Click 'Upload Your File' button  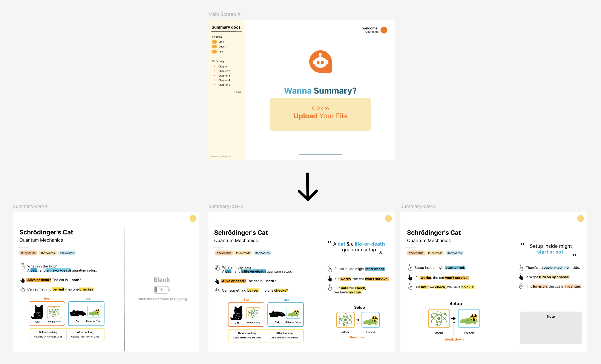pos(320,114)
